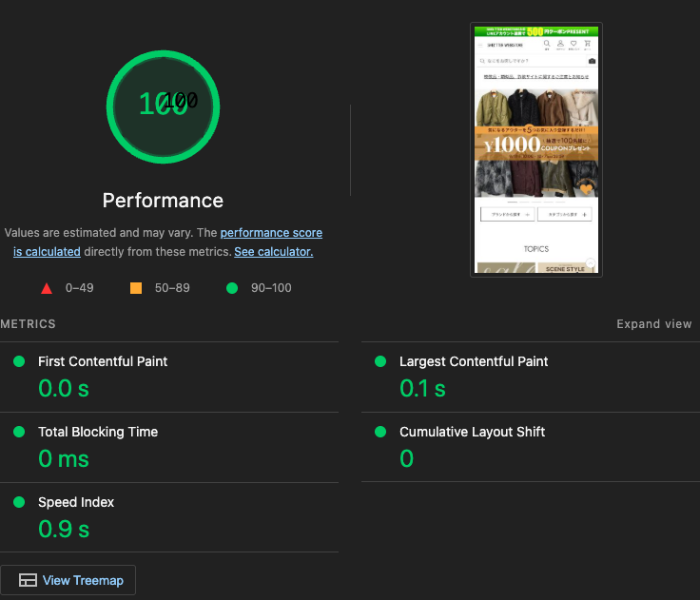Click the orange square 50–89 legend icon
The height and width of the screenshot is (600, 700).
(136, 288)
